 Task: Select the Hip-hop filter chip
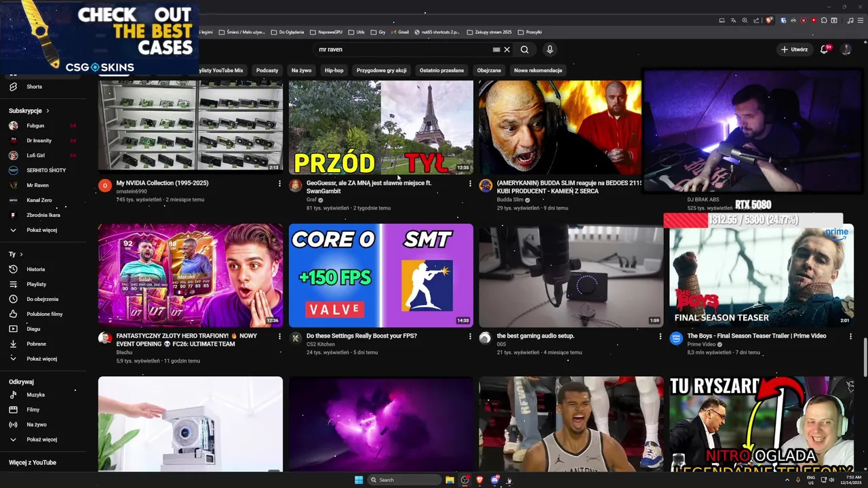click(334, 70)
